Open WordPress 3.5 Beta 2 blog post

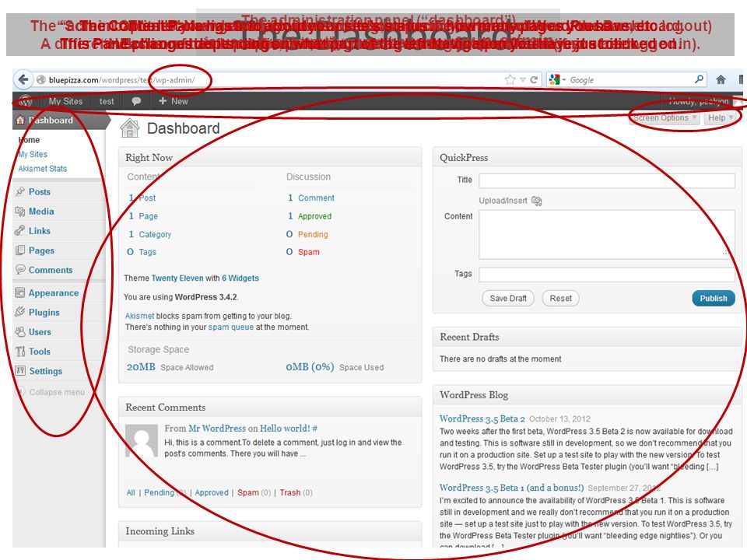(x=482, y=418)
